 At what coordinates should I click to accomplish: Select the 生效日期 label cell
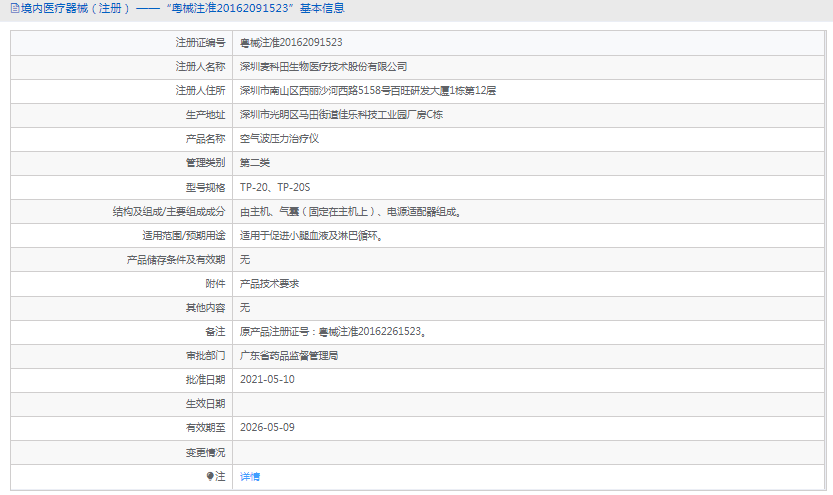click(x=122, y=404)
